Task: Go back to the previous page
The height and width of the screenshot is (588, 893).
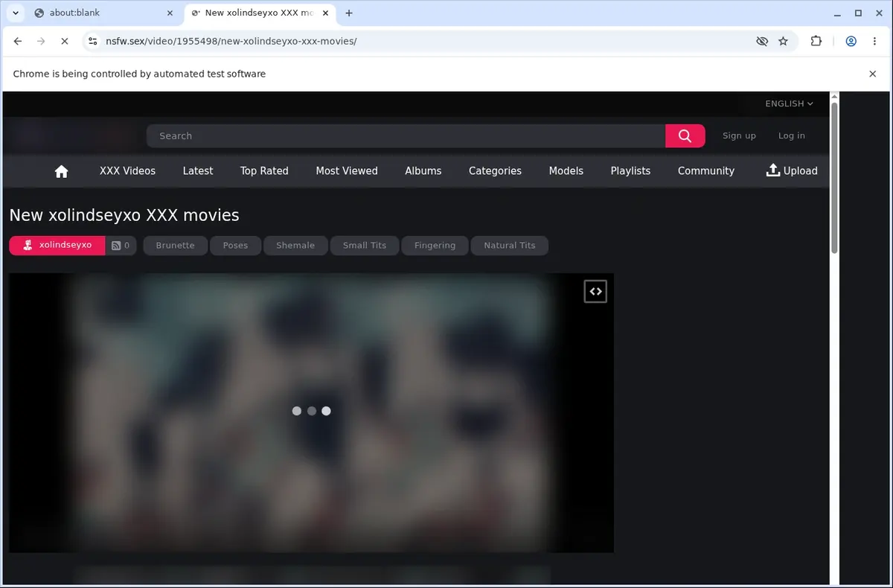Action: [18, 42]
